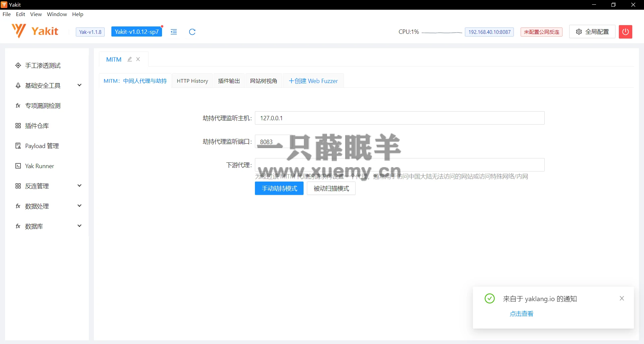Restore down the Yakit window
This screenshot has width=644, height=344.
[x=613, y=5]
